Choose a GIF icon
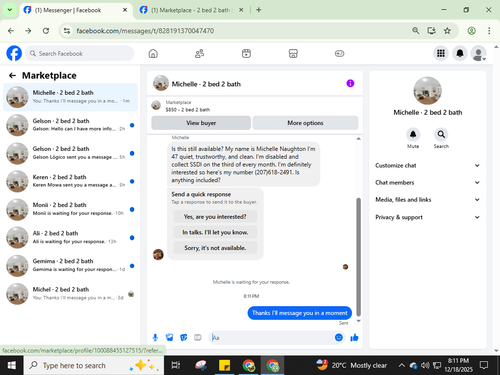Viewport: 500px width, 375px height. click(198, 338)
